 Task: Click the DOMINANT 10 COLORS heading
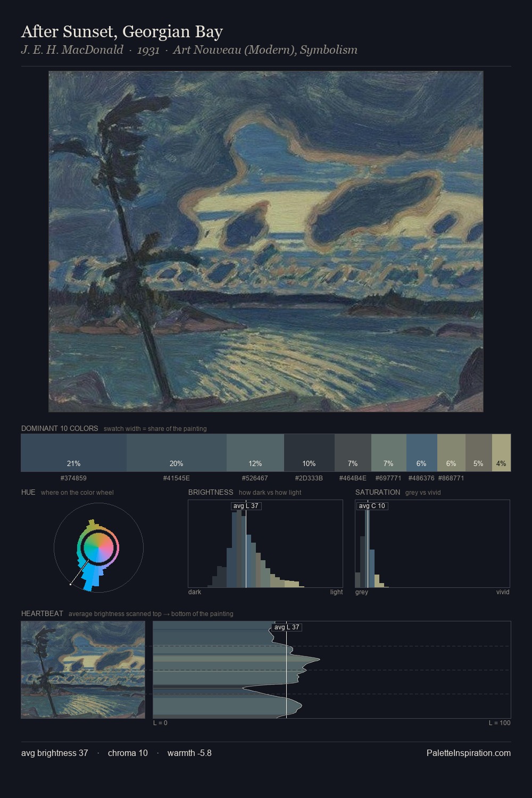[60, 428]
